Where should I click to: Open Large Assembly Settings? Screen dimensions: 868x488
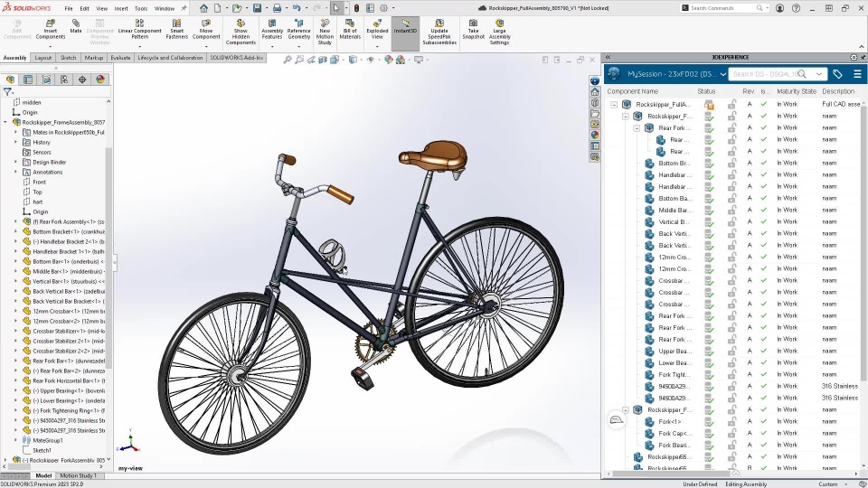click(x=499, y=33)
